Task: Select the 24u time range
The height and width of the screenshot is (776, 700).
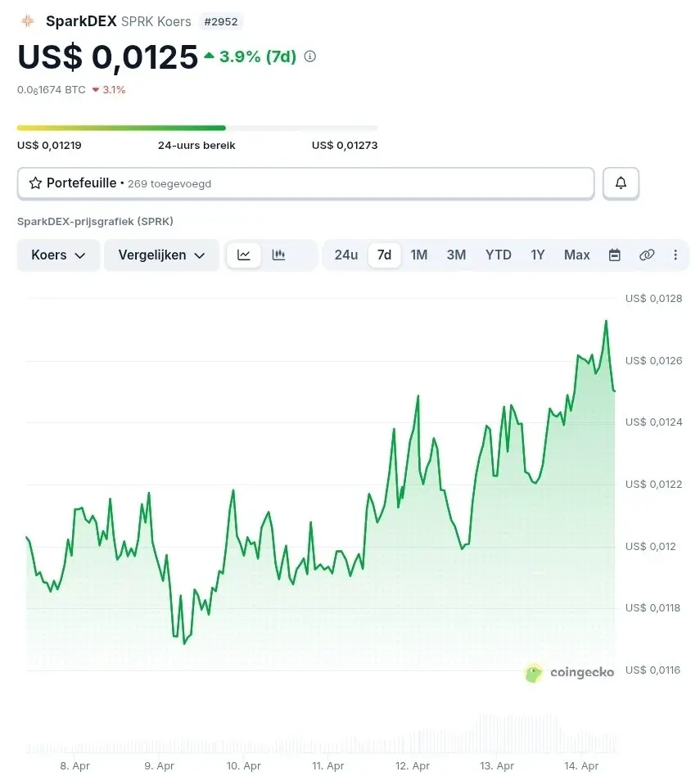Action: click(345, 255)
